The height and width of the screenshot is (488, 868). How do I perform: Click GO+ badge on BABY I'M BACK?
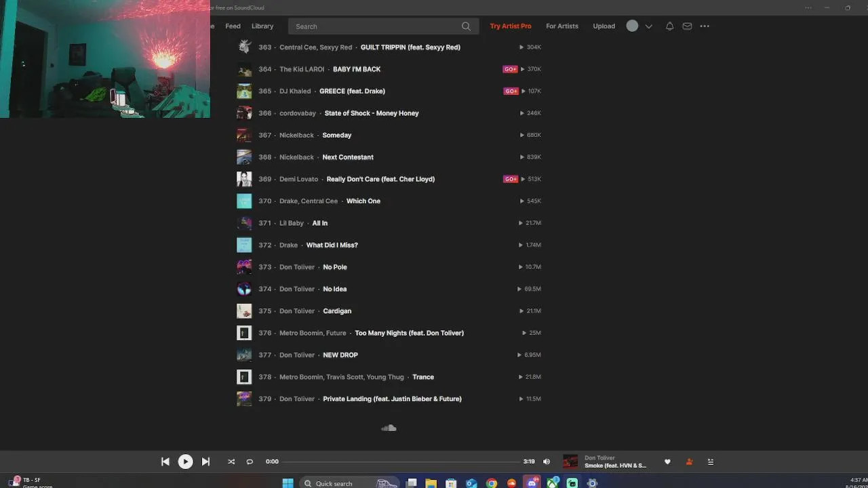pos(510,69)
